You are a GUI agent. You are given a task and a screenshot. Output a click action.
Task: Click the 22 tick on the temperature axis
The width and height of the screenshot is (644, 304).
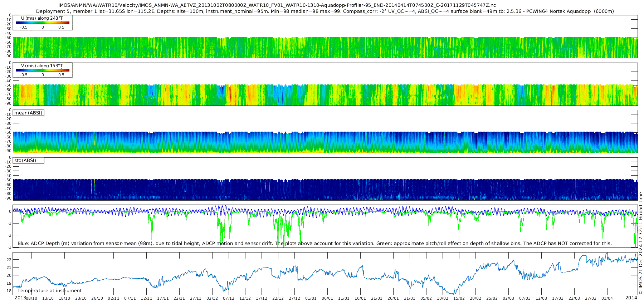point(9,260)
